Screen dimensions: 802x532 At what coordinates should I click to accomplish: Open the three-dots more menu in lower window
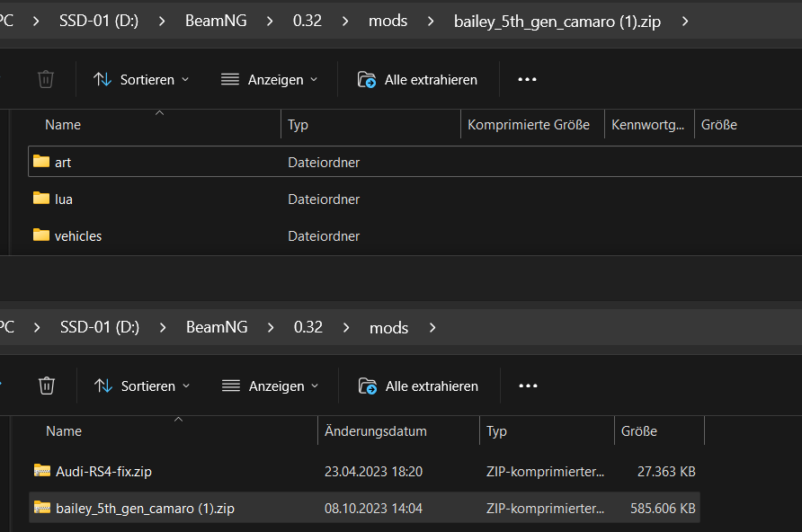528,386
